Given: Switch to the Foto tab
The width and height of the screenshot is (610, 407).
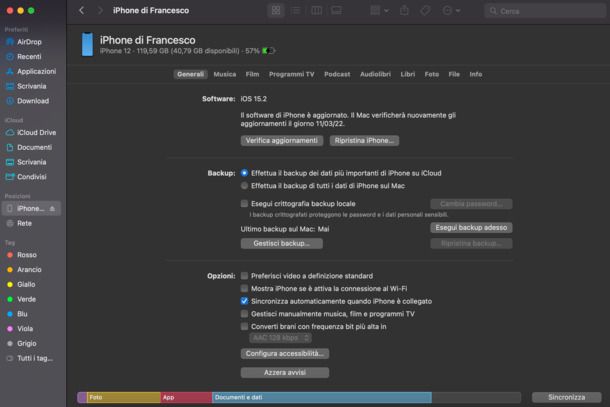Looking at the screenshot, I should (x=431, y=74).
